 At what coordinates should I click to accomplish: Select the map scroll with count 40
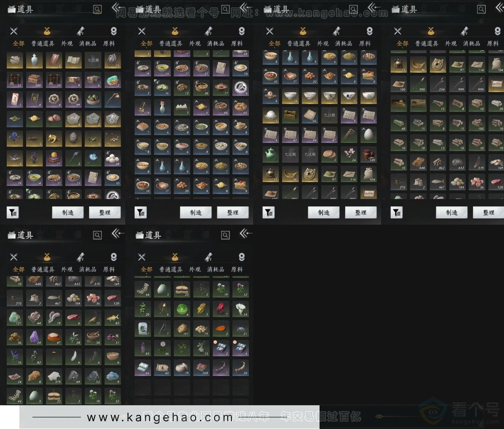pyautogui.click(x=162, y=368)
